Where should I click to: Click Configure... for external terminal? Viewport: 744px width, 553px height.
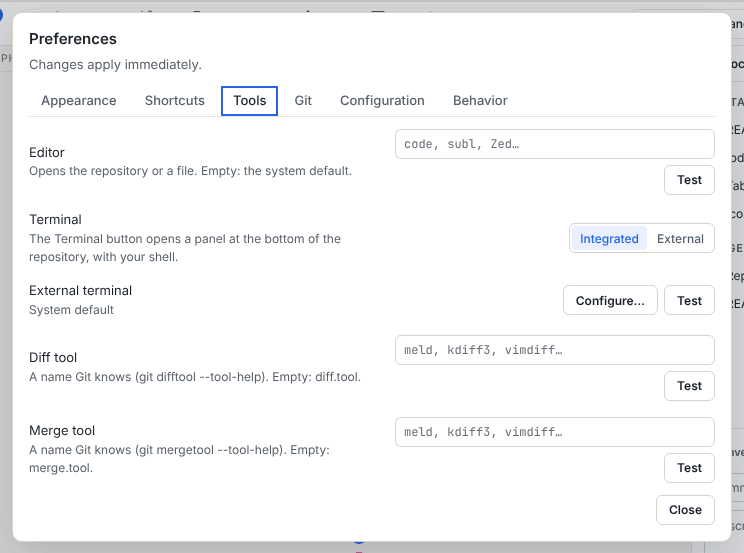(x=610, y=300)
